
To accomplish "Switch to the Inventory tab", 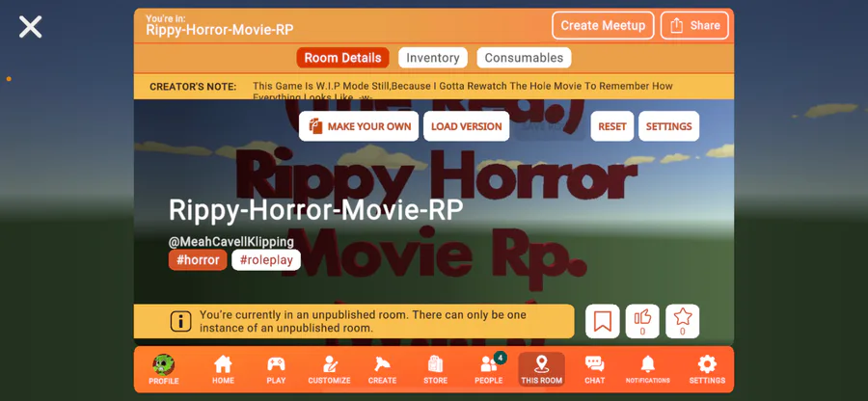I will pos(433,58).
